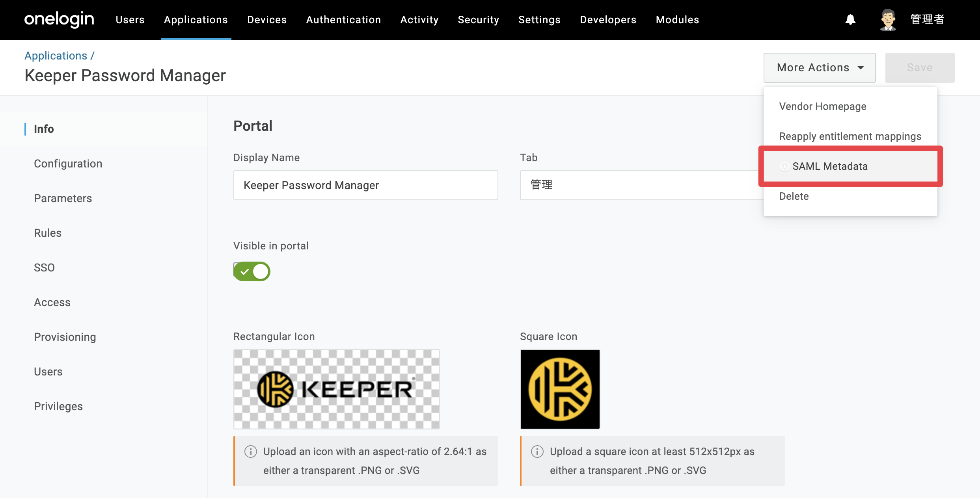Click the admin user avatar
The image size is (980, 498).
[x=888, y=19]
